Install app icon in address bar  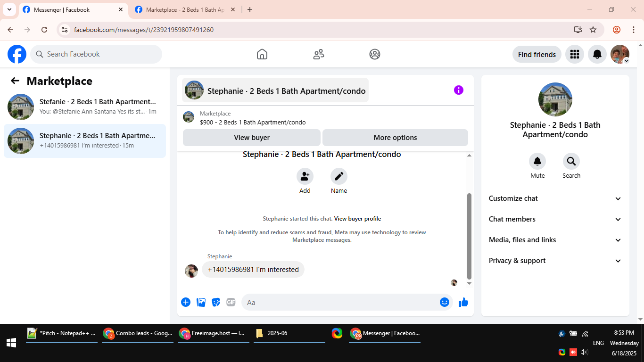tap(578, 30)
